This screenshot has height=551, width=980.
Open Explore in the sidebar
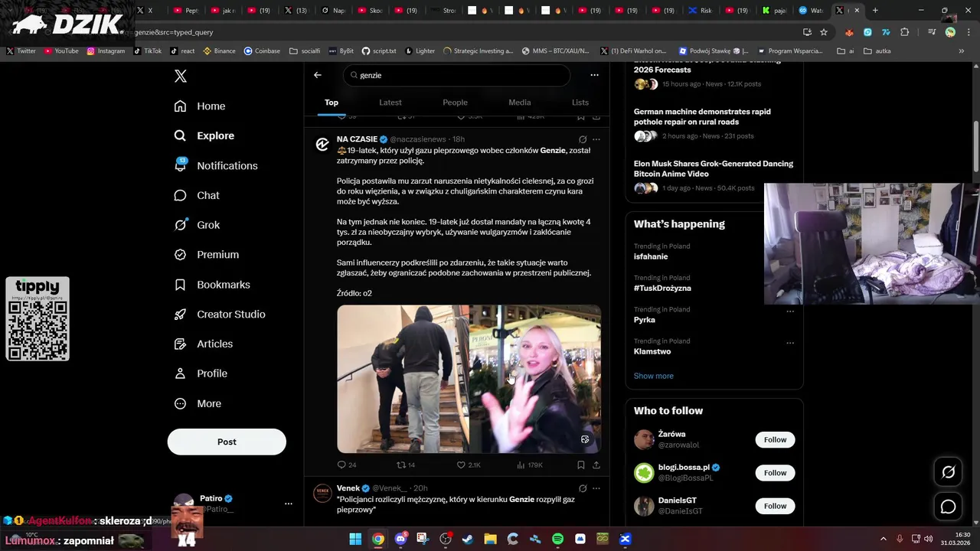pyautogui.click(x=204, y=135)
